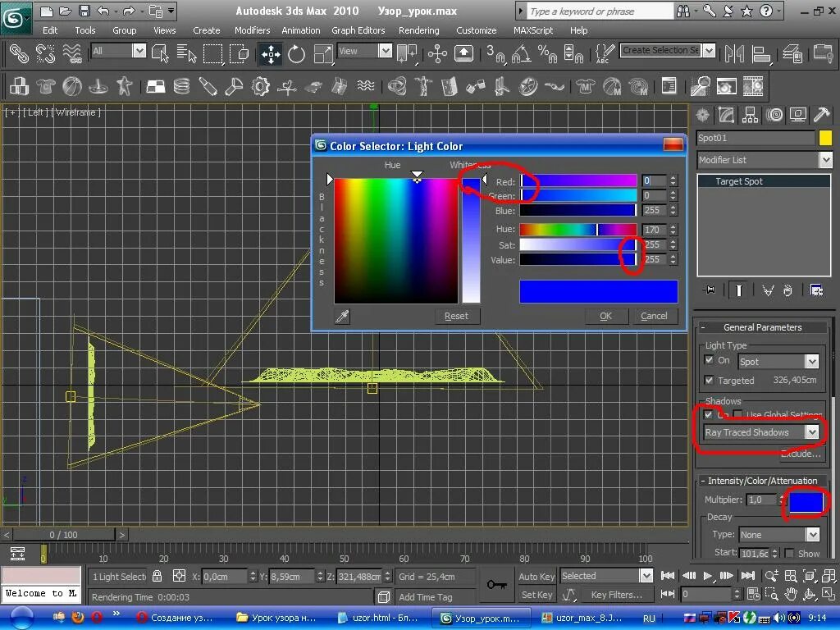Viewport: 840px width, 630px height.
Task: Select the Move transform tool
Action: (x=270, y=54)
